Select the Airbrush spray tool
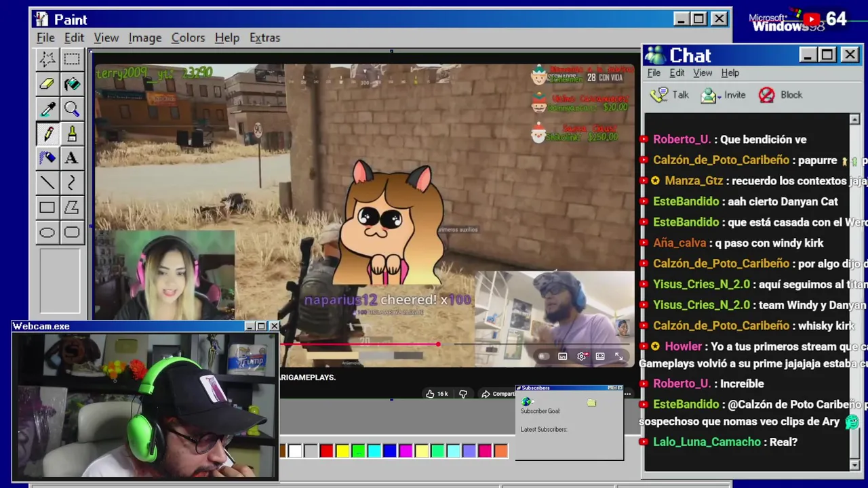The height and width of the screenshot is (488, 868). coord(47,158)
